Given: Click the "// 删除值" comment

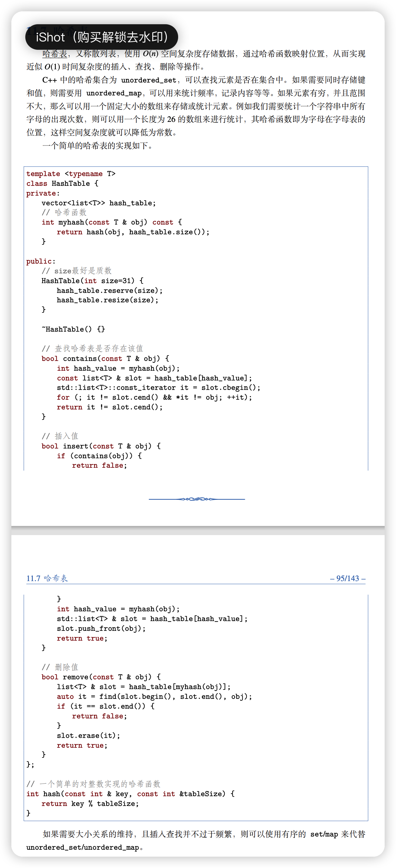Looking at the screenshot, I should (60, 667).
